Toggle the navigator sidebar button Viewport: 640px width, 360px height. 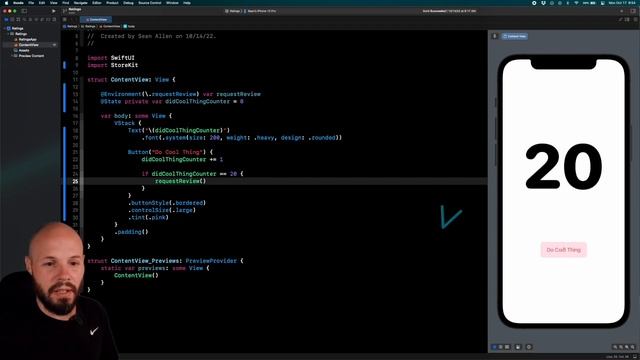point(24,11)
